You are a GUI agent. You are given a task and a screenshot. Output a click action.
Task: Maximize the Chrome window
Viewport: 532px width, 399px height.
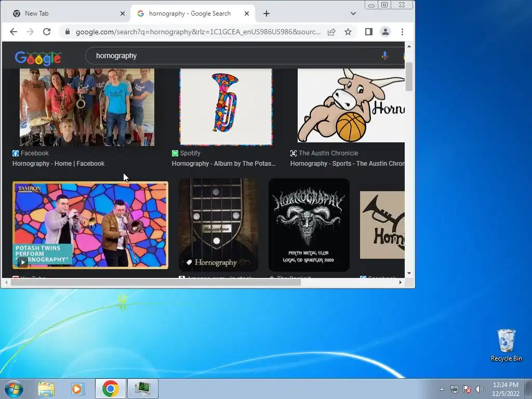click(x=384, y=5)
